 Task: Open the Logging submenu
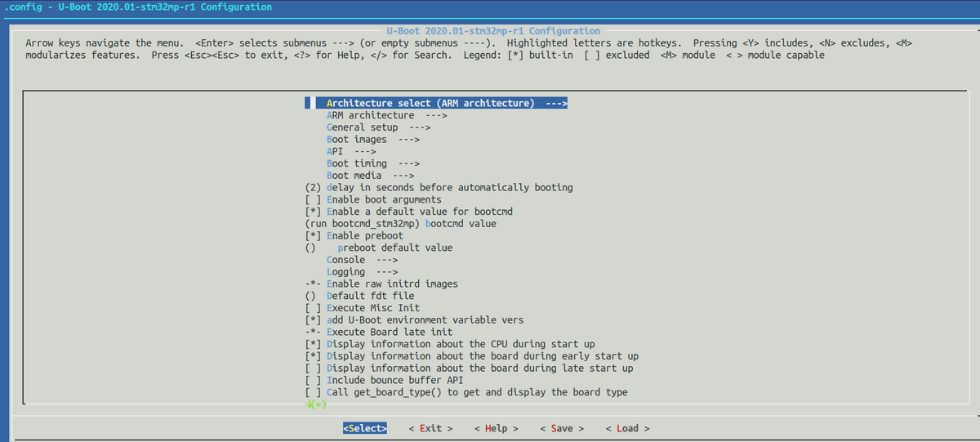point(362,272)
